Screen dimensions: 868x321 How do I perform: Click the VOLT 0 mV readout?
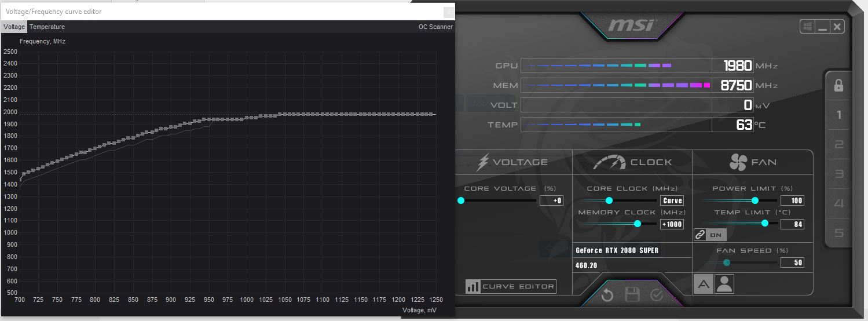(733, 105)
